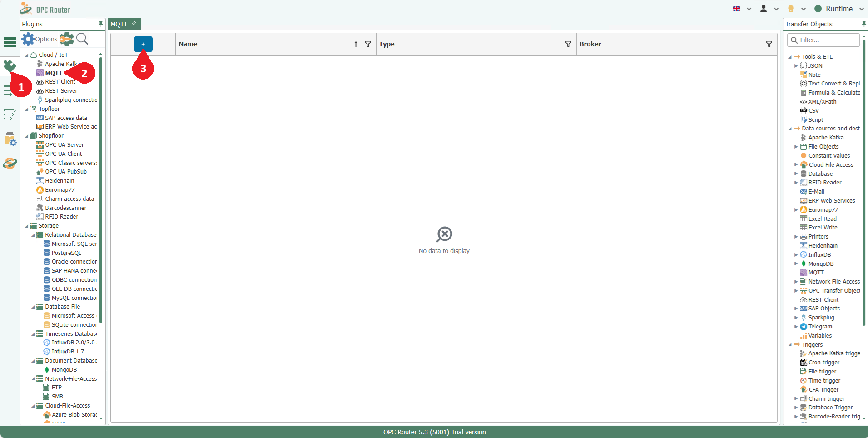Image resolution: width=868 pixels, height=438 pixels.
Task: Open the Plugins puzzle-piece sidebar icon
Action: pyautogui.click(x=10, y=66)
